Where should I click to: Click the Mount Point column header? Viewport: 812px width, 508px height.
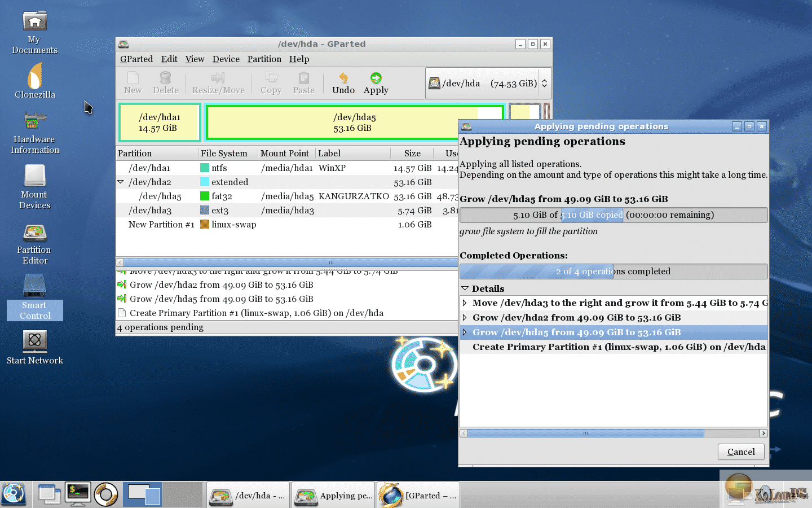(286, 153)
